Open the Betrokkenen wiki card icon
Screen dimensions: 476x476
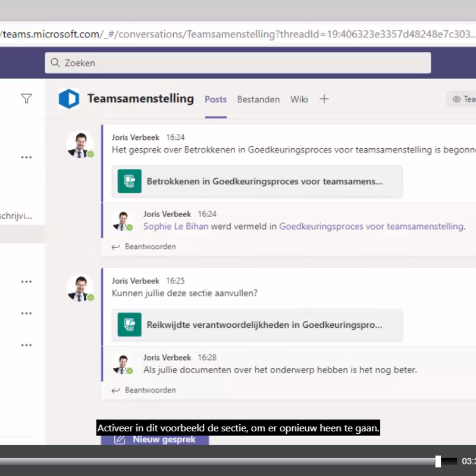[x=130, y=181]
